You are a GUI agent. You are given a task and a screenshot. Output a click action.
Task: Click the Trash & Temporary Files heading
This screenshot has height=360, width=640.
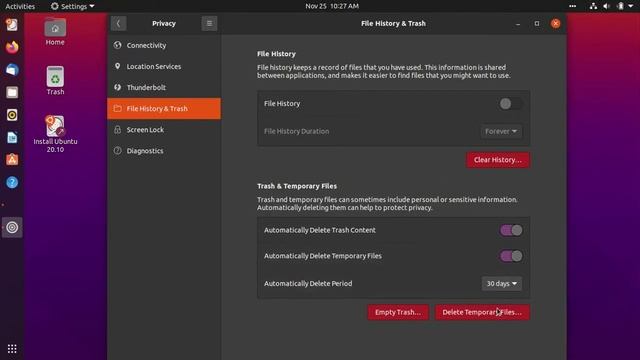pyautogui.click(x=297, y=186)
